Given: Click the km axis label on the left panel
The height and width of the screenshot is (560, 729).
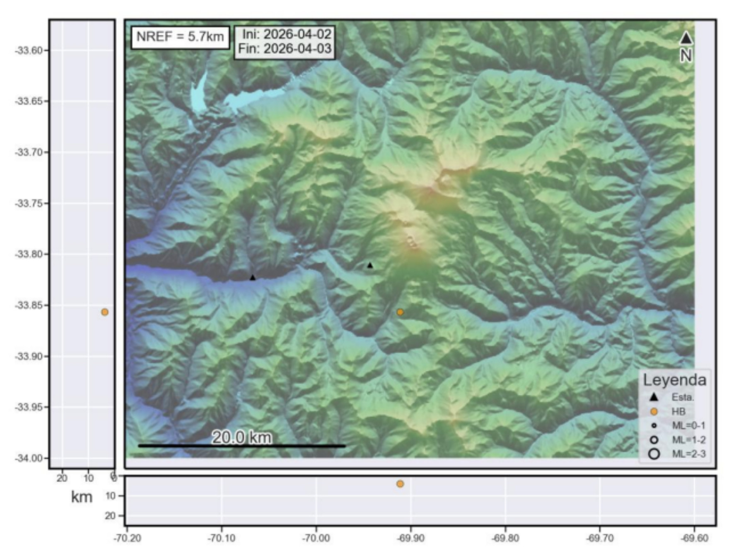Looking at the screenshot, I should pos(82,495).
